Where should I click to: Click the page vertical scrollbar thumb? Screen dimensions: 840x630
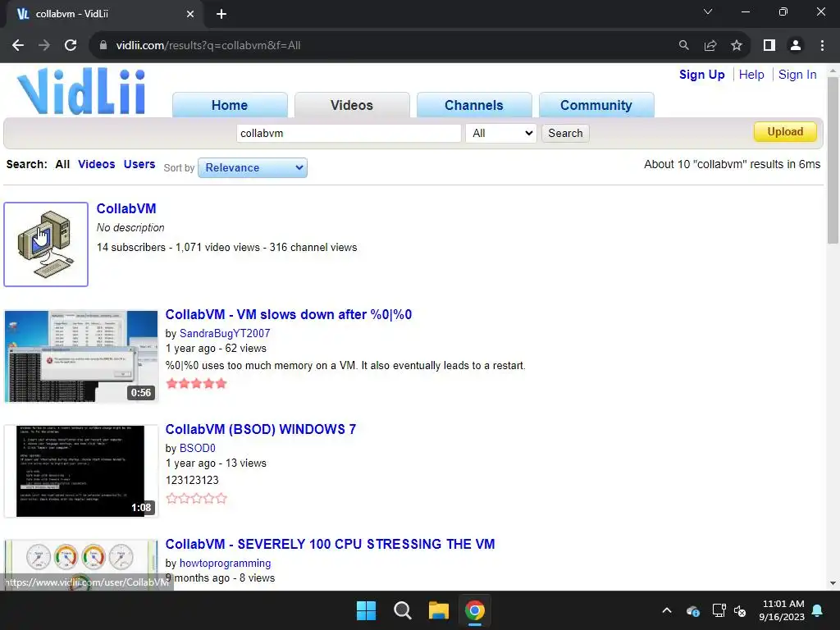[833, 161]
